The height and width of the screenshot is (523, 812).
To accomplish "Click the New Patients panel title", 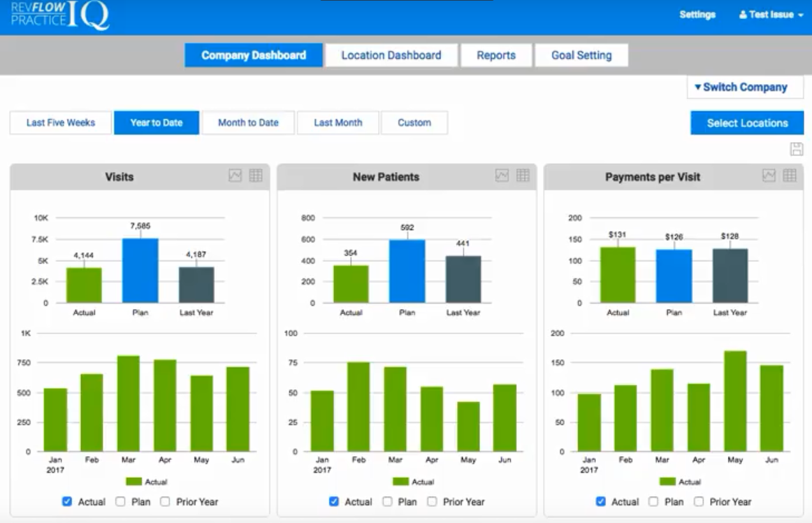I will point(386,176).
